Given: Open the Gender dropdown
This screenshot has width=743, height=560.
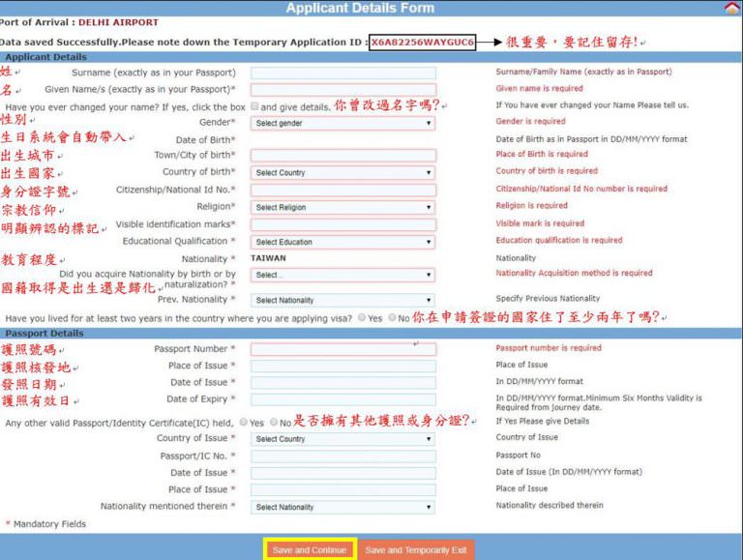Looking at the screenshot, I should pos(342,123).
